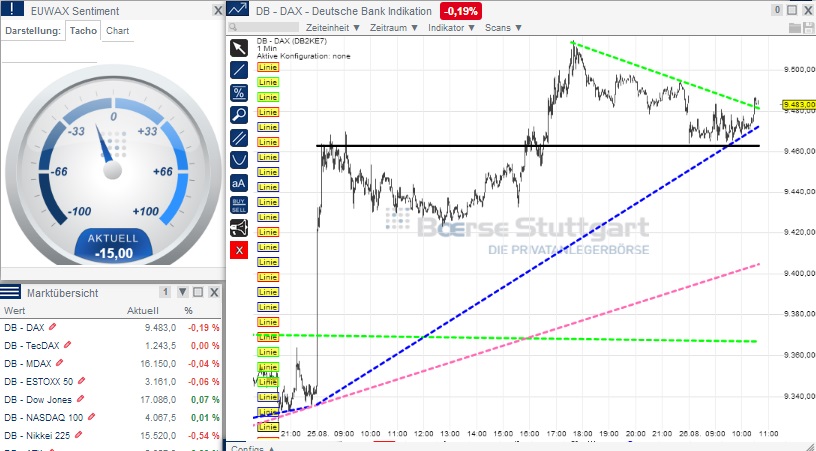The image size is (816, 451).
Task: Select the trend line drawing tool
Action: click(239, 70)
